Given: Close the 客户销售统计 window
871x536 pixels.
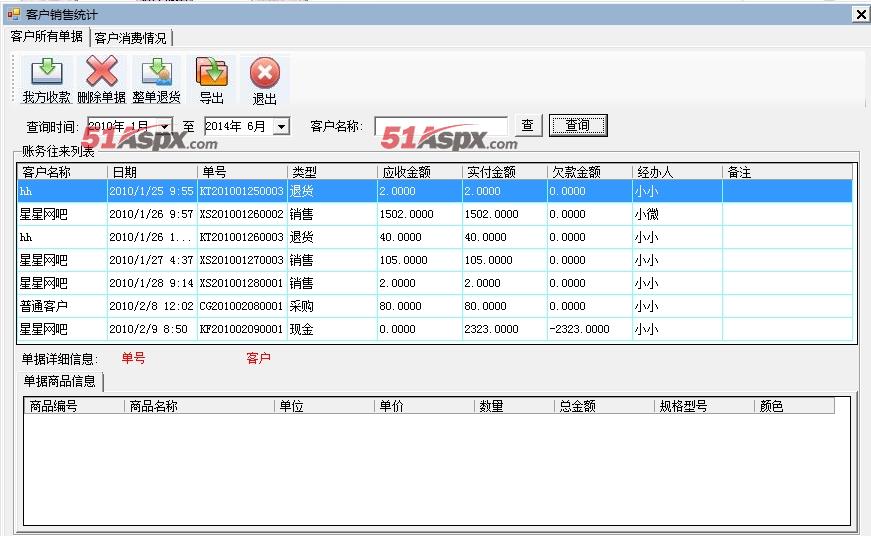Looking at the screenshot, I should [x=860, y=14].
